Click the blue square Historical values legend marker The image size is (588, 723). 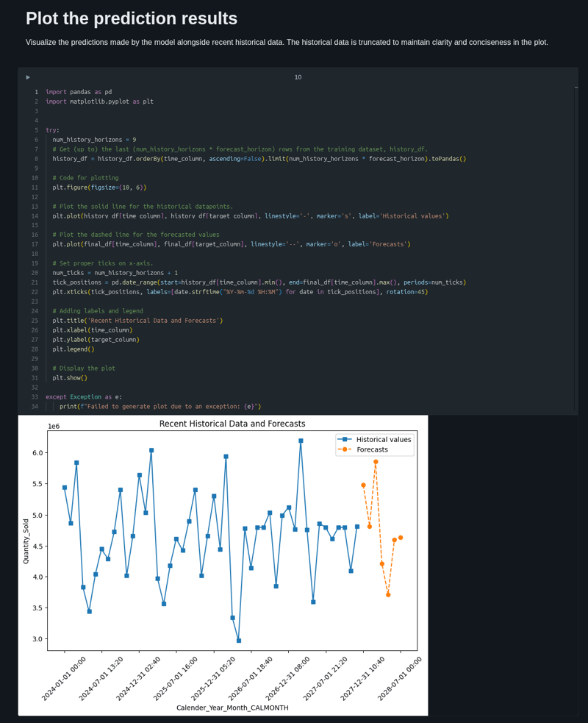(345, 439)
